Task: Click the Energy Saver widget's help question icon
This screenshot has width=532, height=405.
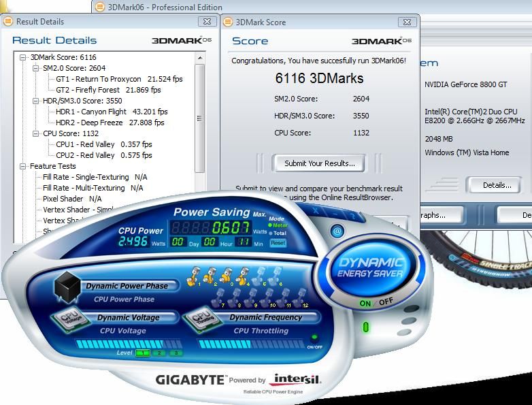Action: point(353,217)
